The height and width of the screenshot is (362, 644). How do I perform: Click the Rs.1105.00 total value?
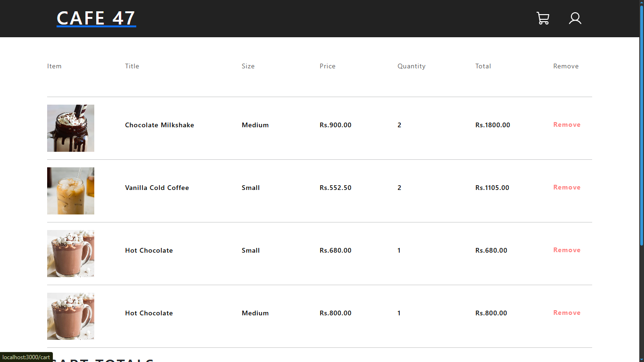point(492,188)
